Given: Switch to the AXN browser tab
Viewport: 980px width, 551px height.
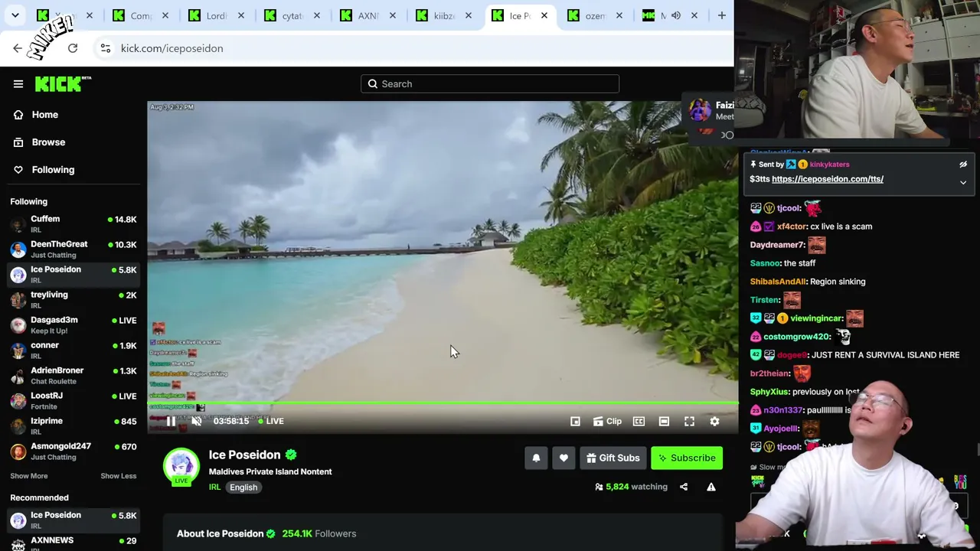Looking at the screenshot, I should point(368,15).
